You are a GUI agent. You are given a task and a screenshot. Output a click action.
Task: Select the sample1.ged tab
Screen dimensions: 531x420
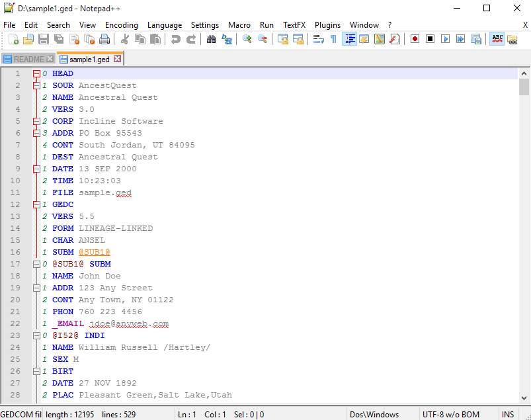pos(89,60)
